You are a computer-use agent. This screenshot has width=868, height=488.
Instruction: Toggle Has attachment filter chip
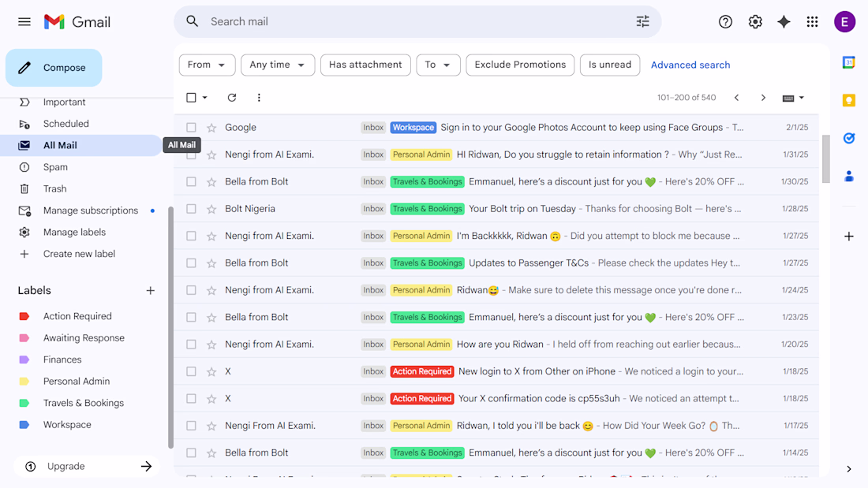(365, 65)
